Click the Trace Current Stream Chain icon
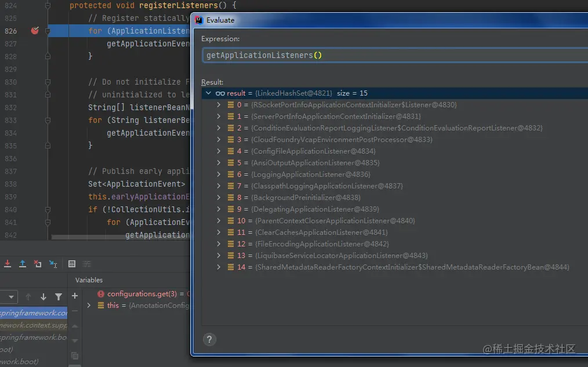Viewport: 588px width, 367px height. point(86,264)
